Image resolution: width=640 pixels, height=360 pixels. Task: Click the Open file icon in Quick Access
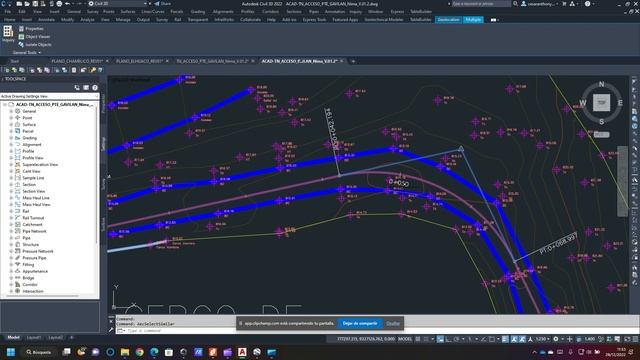pyautogui.click(x=27, y=4)
